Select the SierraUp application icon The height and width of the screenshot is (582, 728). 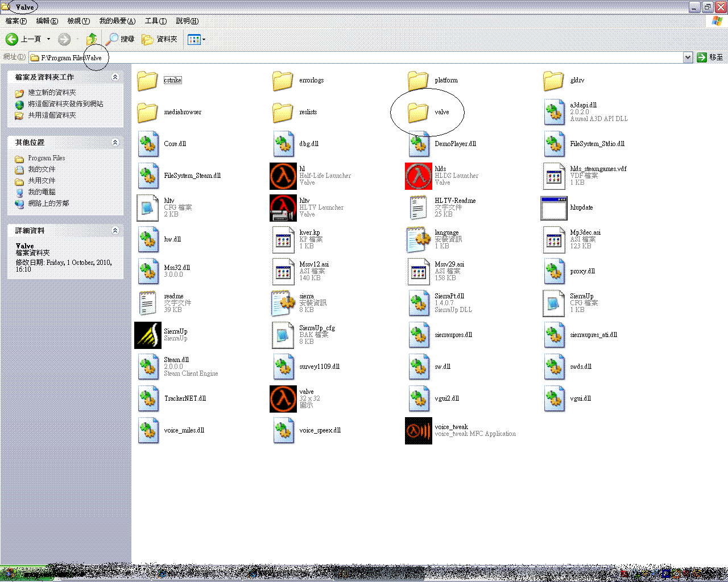point(148,335)
